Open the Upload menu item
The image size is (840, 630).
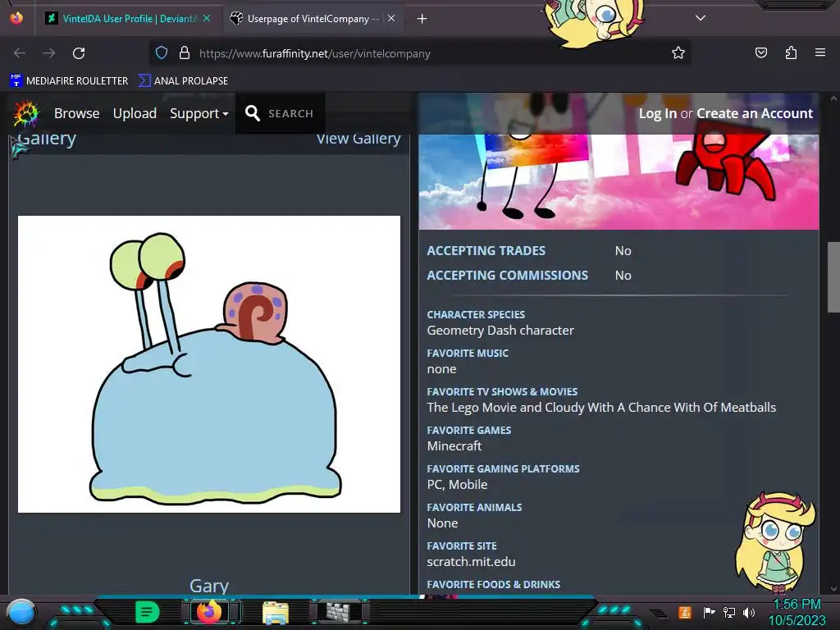135,113
